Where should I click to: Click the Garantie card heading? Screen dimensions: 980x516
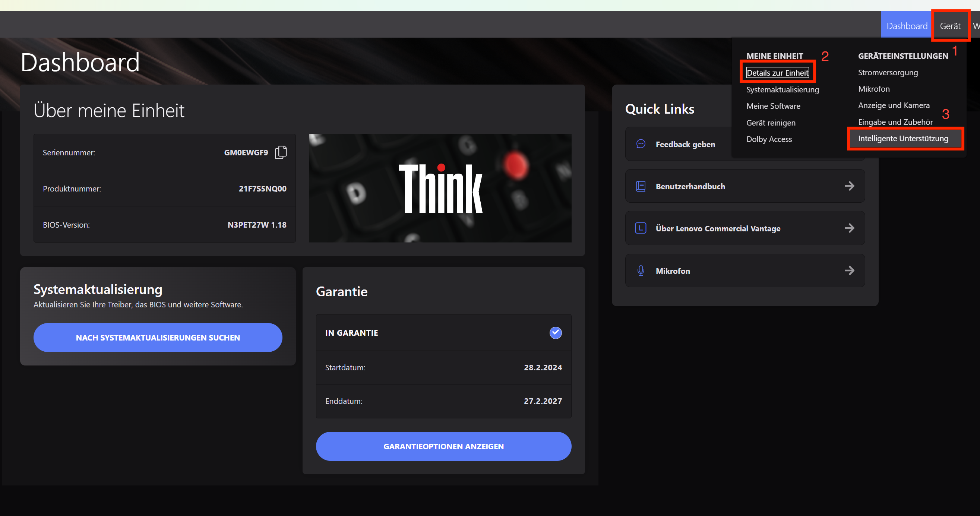[x=342, y=292]
